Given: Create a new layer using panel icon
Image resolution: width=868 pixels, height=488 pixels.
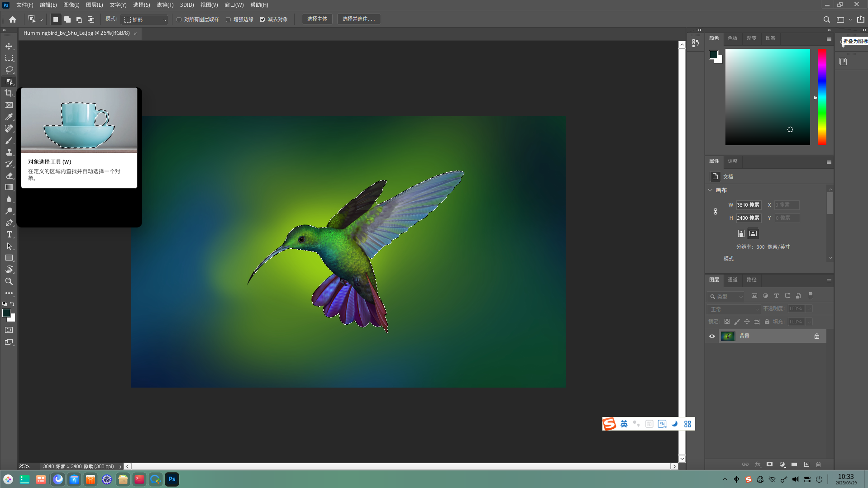Looking at the screenshot, I should (806, 464).
